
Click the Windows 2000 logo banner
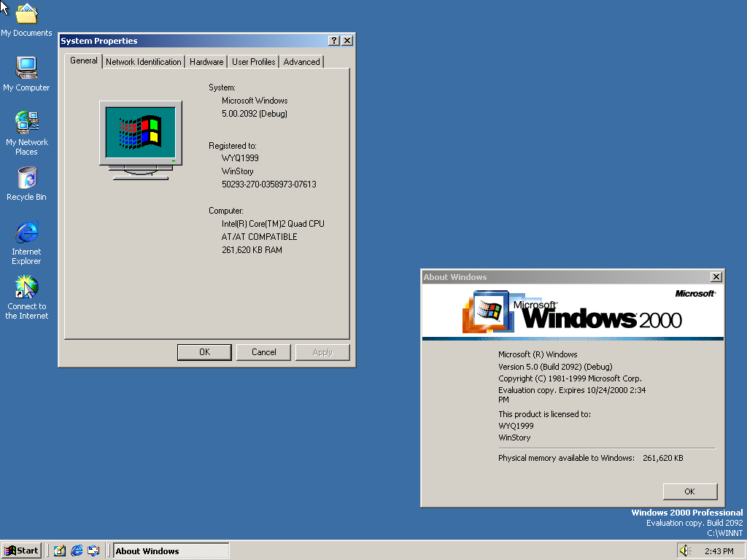coord(573,312)
